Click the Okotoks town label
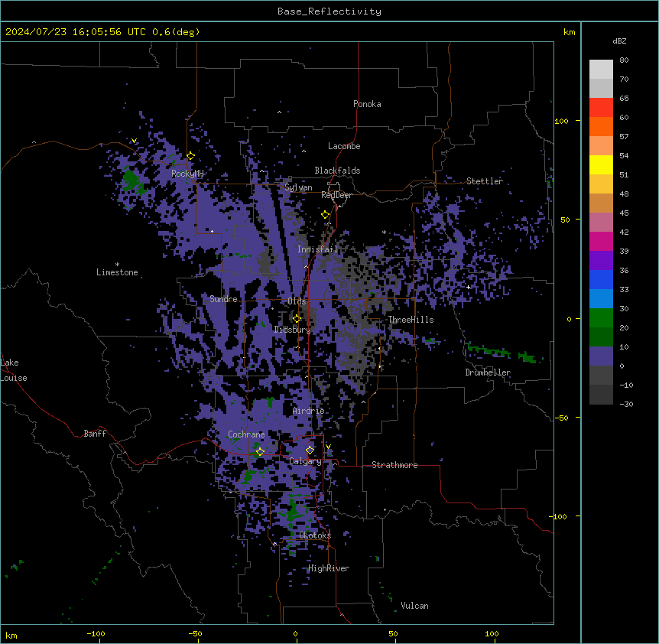The width and height of the screenshot is (659, 644). pyautogui.click(x=315, y=535)
